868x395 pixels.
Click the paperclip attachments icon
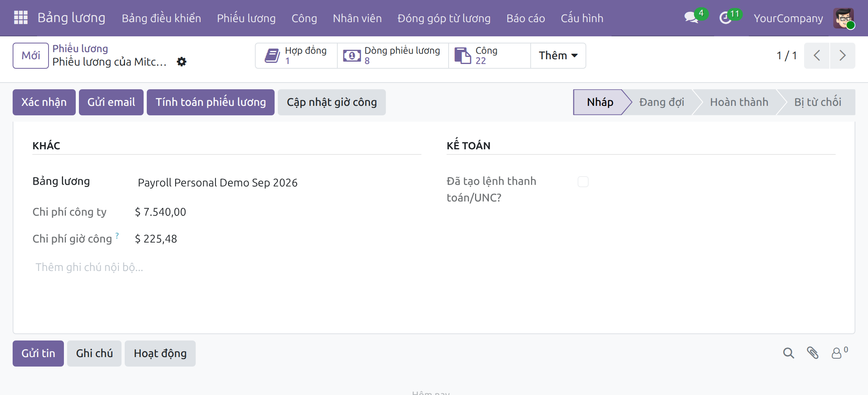point(812,353)
